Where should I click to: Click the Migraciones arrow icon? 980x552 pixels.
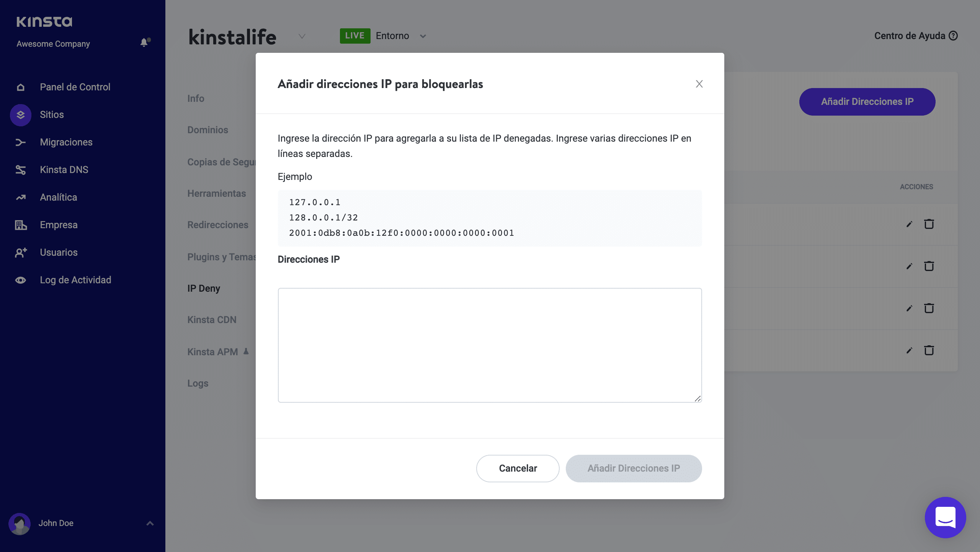21,142
